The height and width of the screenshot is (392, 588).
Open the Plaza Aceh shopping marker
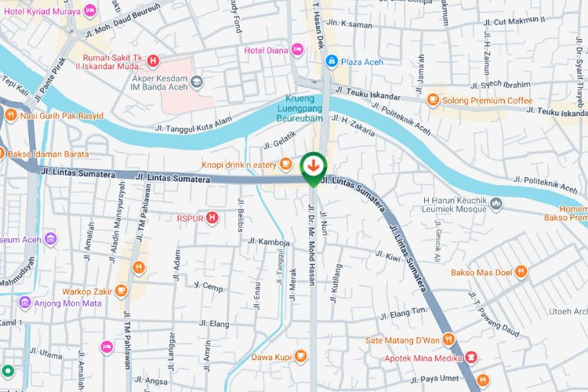(332, 61)
